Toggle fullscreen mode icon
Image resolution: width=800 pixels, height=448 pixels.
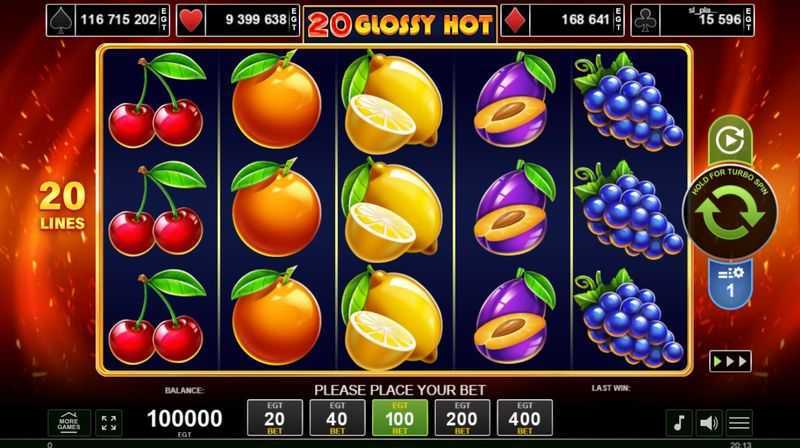(x=109, y=423)
